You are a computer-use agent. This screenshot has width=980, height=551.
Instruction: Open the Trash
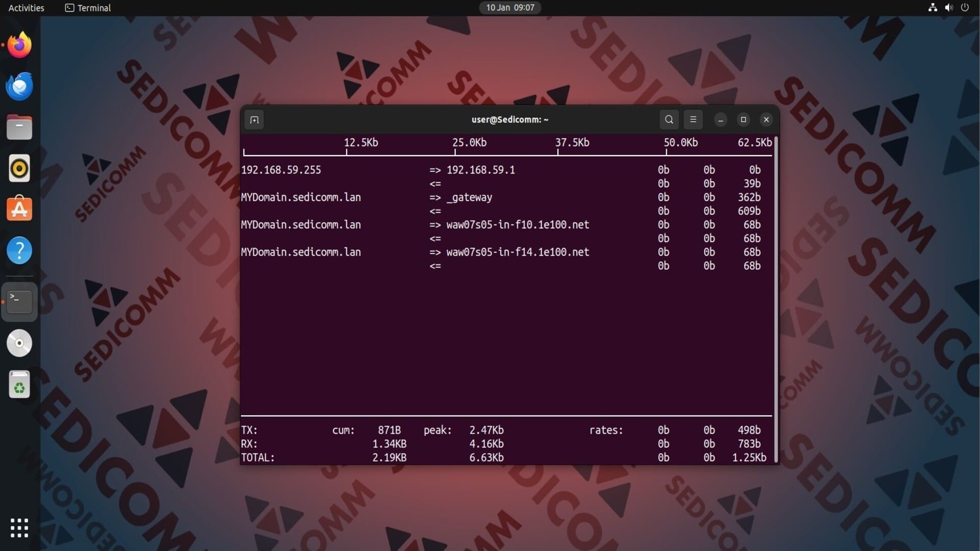(x=19, y=384)
